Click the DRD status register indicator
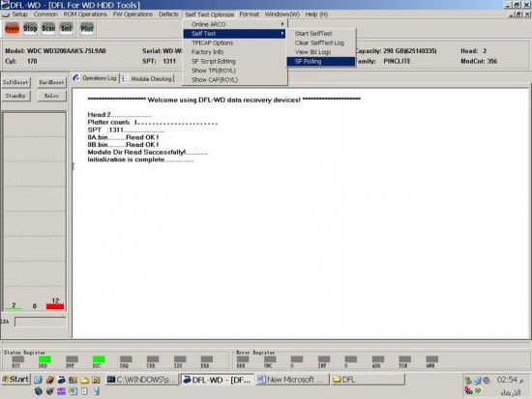The height and width of the screenshot is (399, 532). coord(44,359)
